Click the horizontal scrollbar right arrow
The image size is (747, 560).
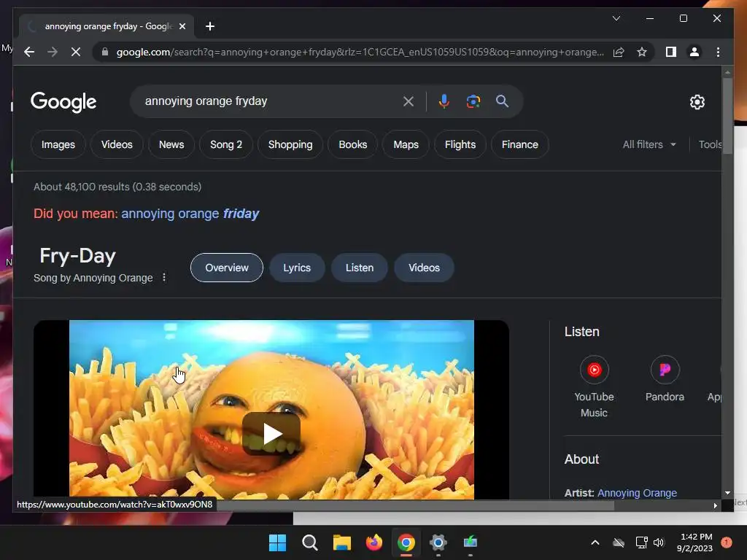715,506
